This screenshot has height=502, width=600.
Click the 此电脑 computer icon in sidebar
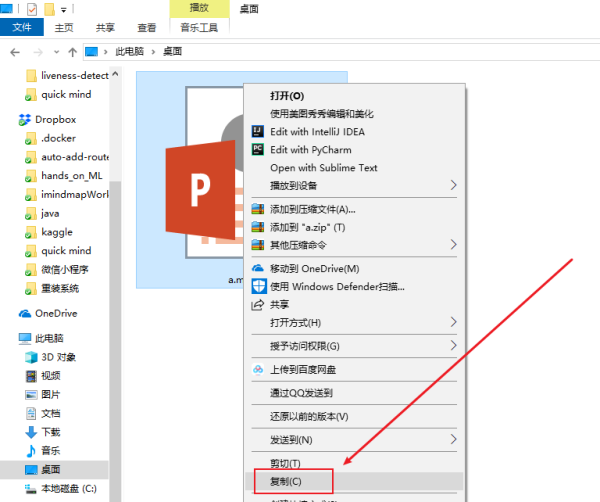pos(25,339)
